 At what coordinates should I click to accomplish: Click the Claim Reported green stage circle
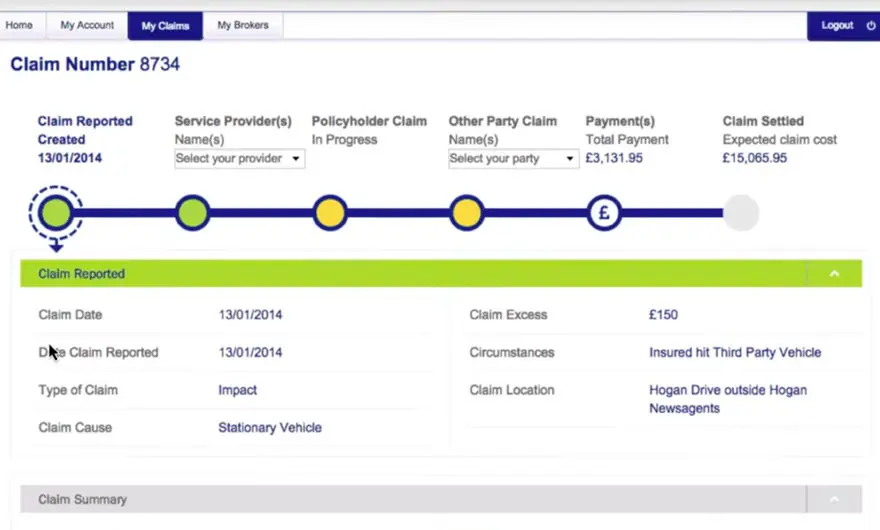pyautogui.click(x=56, y=212)
